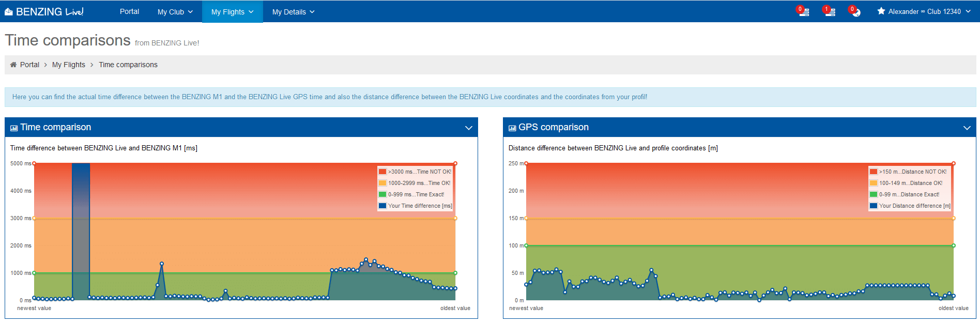The height and width of the screenshot is (324, 980).
Task: Click the '0-999 ms...Time Exact!' legend label
Action: click(x=416, y=194)
